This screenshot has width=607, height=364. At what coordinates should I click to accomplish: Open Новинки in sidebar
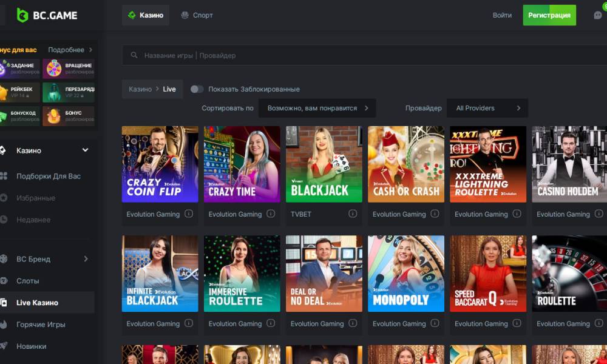coord(32,346)
